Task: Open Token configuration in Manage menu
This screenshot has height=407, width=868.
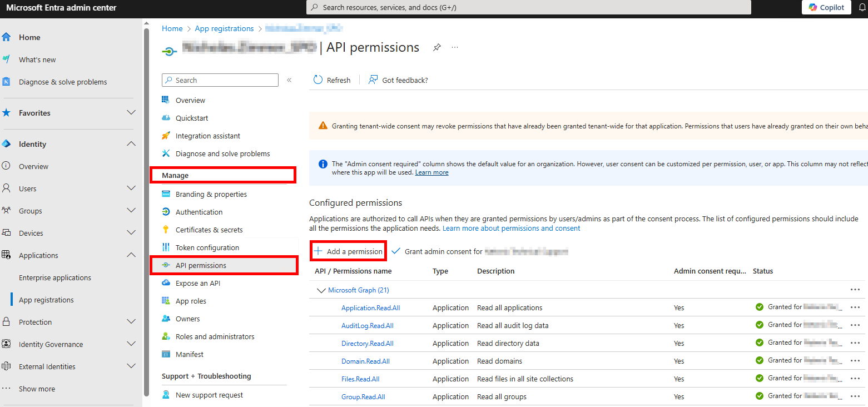Action: tap(207, 247)
